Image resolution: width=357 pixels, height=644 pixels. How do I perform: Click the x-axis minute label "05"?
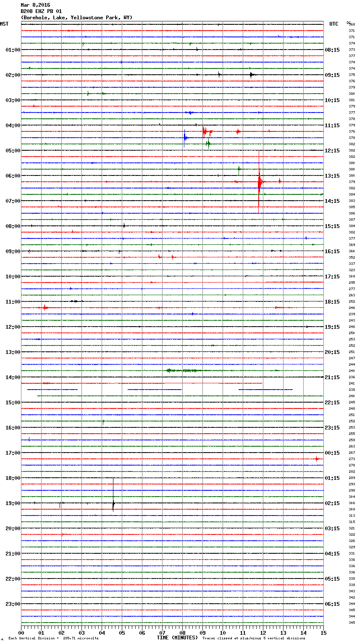coord(122,633)
